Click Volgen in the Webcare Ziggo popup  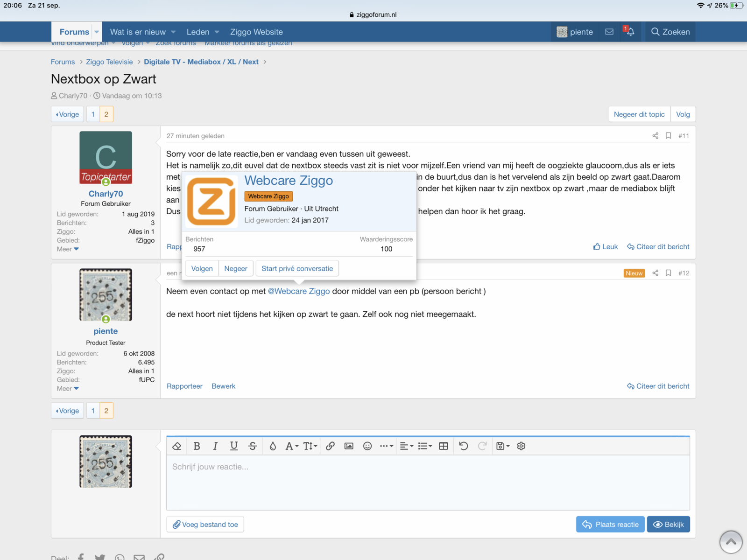pos(202,269)
